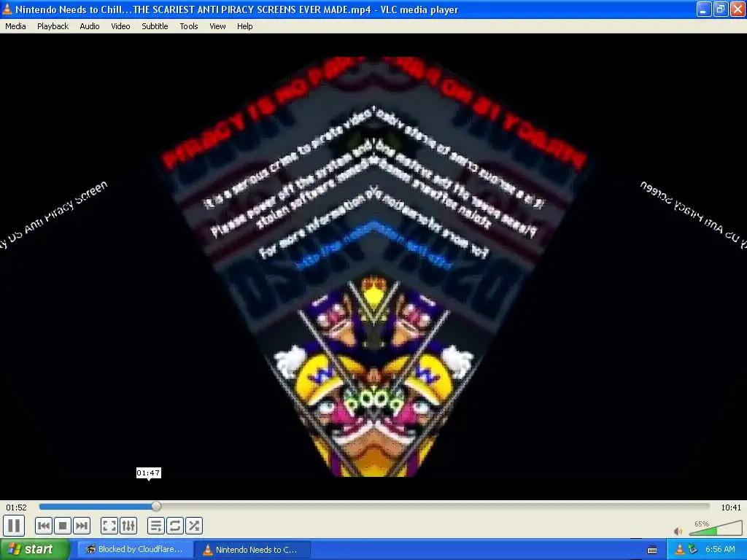Open the Playback menu
This screenshot has width=747, height=560.
53,26
